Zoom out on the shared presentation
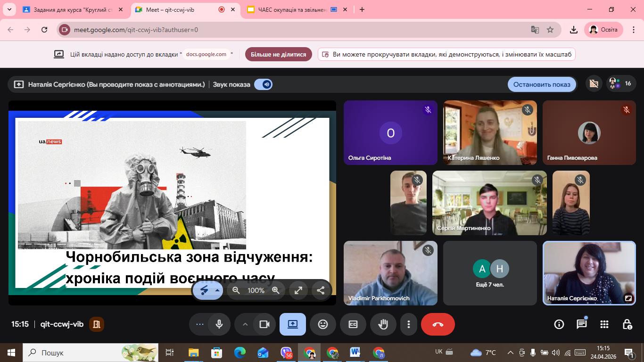 [x=236, y=290]
